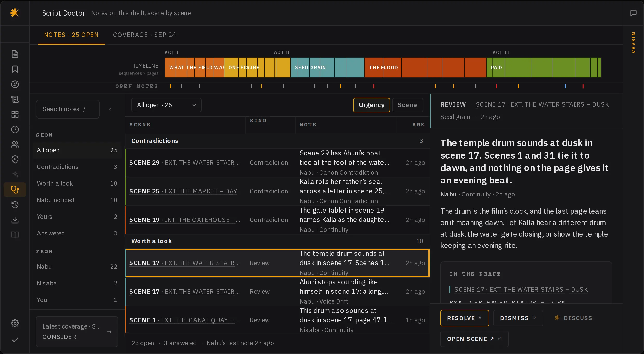
Task: Open the history rewind icon in sidebar
Action: (15, 205)
